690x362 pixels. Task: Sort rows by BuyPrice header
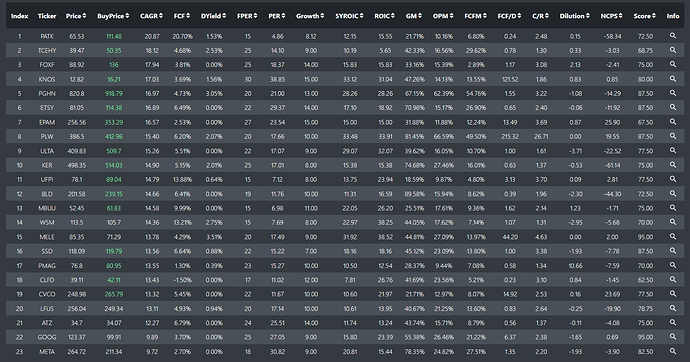pyautogui.click(x=113, y=16)
